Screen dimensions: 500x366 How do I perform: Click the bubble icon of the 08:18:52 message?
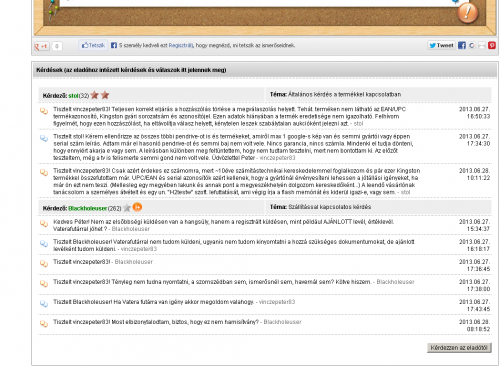44,323
